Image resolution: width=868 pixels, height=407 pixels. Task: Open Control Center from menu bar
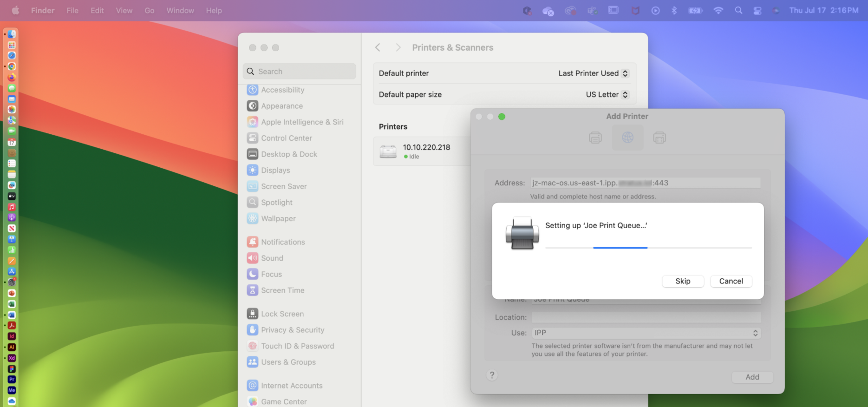[x=757, y=10]
